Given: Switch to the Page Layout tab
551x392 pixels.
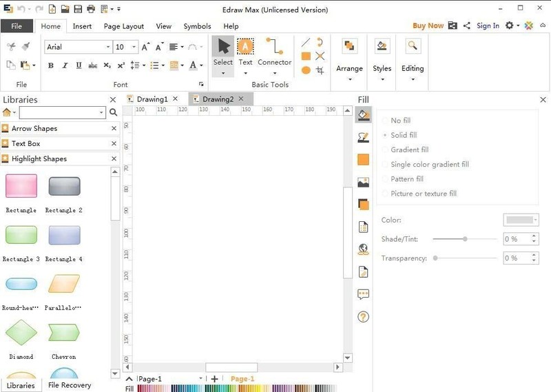Looking at the screenshot, I should pos(124,26).
